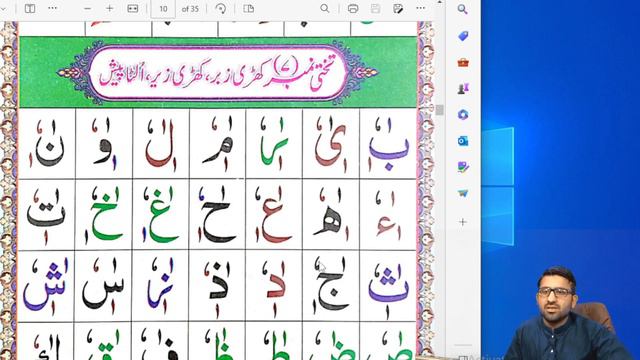This screenshot has height=360, width=640.
Task: Open the Games chess icon in sidebar
Action: tap(463, 89)
